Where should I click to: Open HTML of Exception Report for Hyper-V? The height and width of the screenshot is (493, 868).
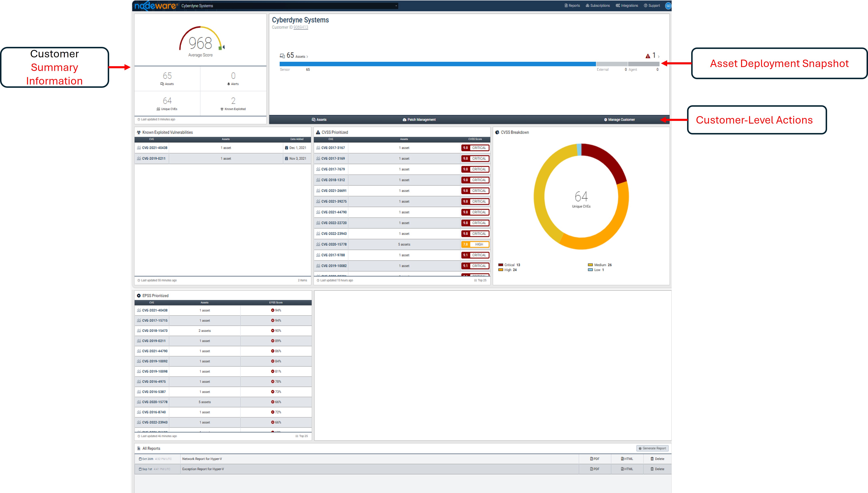click(x=627, y=469)
